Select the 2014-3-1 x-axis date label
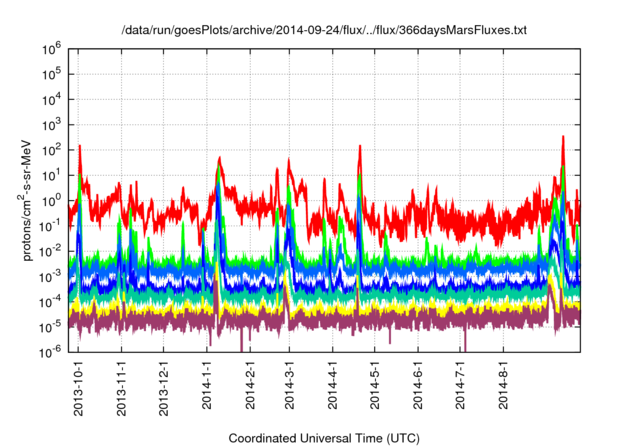 click(x=289, y=385)
